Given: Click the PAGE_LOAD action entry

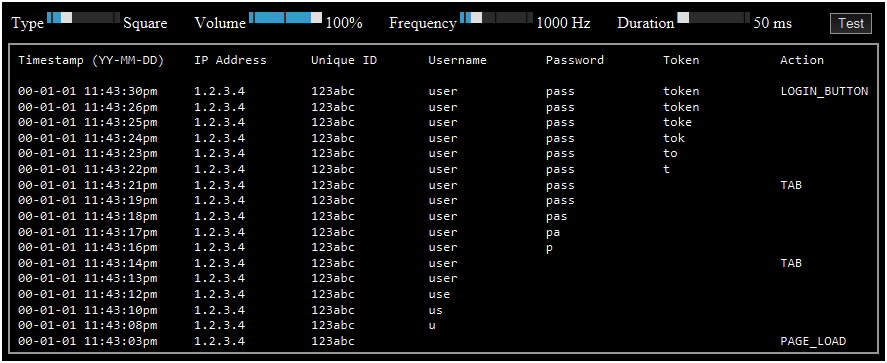Looking at the screenshot, I should (813, 342).
